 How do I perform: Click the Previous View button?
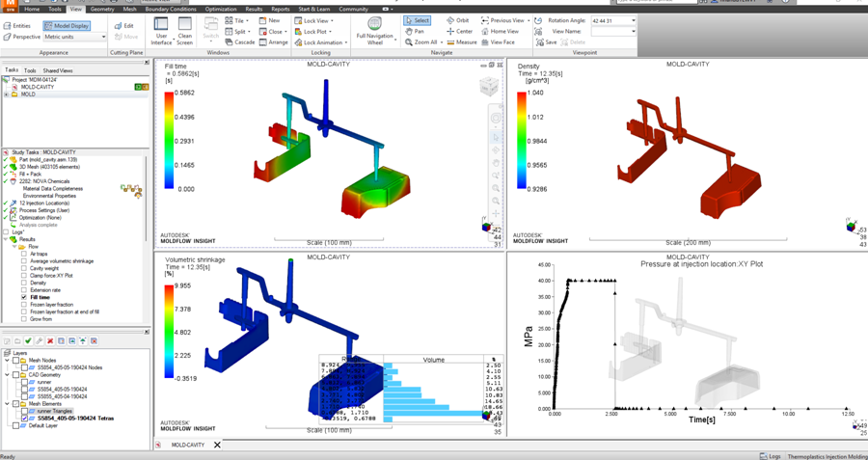tap(503, 20)
